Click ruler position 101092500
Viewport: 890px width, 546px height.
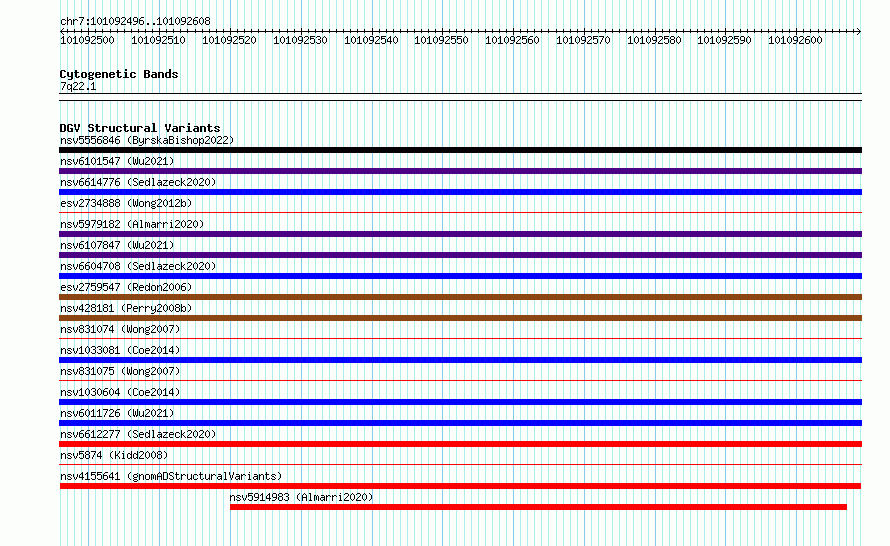pos(87,40)
